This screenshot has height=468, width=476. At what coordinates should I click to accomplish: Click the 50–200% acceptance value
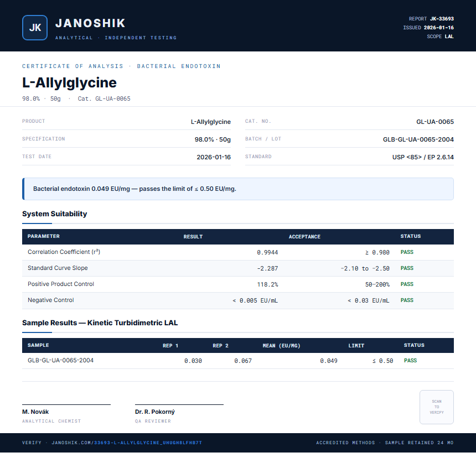(377, 285)
